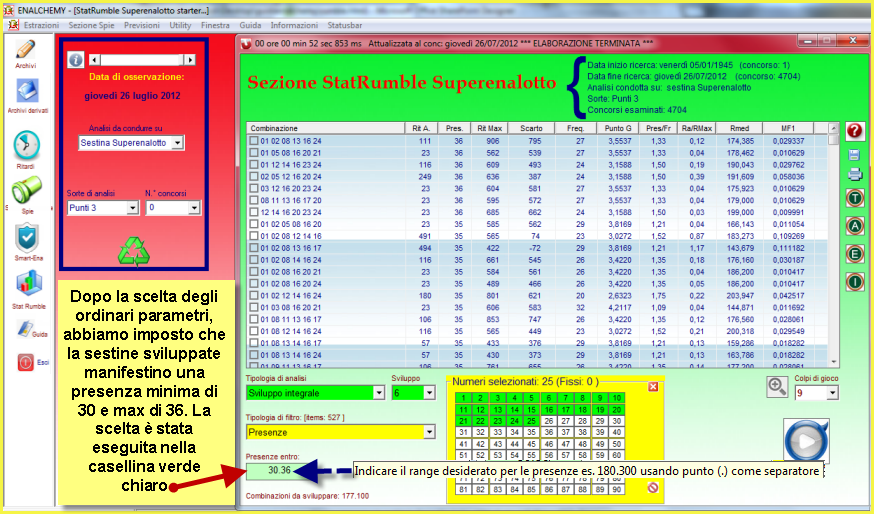Screen dimensions: 874x514
Task: Check the box for row 08 11 13 16 17 20
Action: [x=254, y=200]
